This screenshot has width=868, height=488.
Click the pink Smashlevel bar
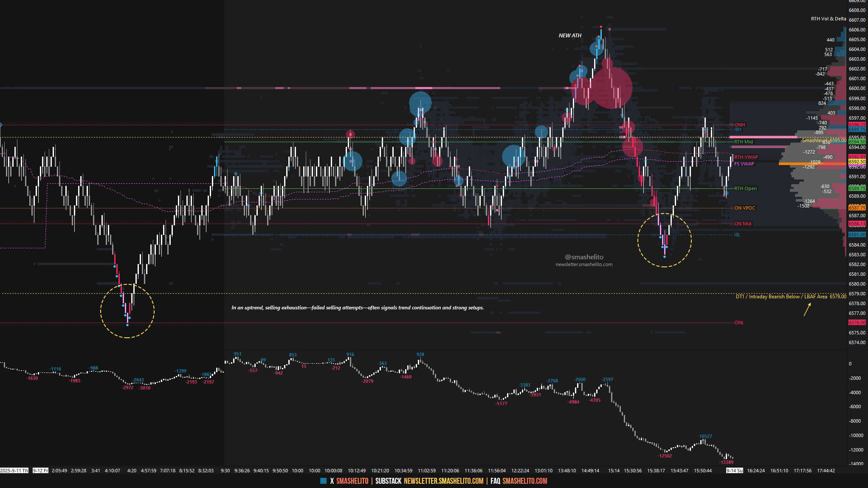click(763, 137)
